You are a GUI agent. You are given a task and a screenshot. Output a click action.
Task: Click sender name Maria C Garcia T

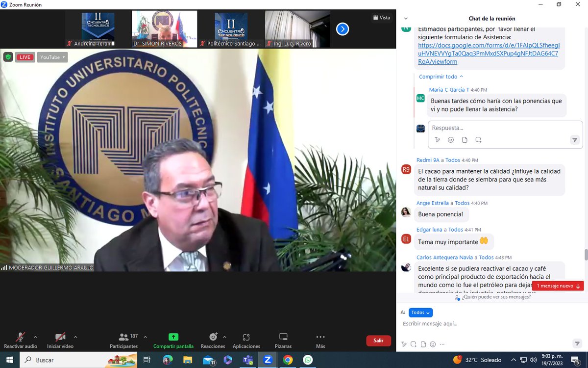[449, 90]
